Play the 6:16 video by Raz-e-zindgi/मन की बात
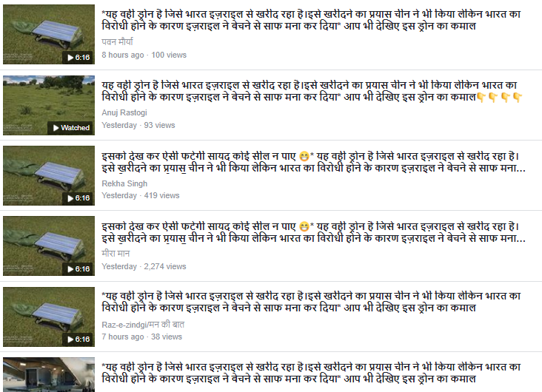This screenshot has height=392, width=542. [49, 317]
